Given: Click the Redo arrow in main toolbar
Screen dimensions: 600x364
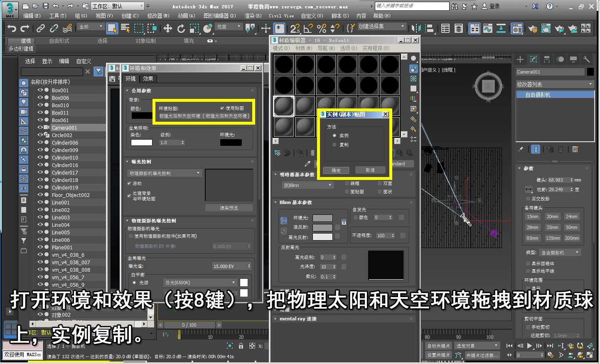Looking at the screenshot, I should tap(25, 28).
